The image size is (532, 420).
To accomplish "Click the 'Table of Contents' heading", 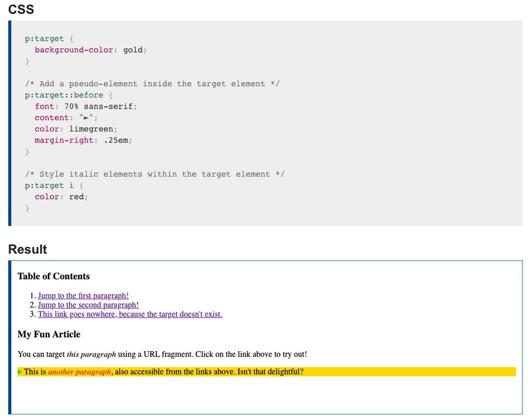I will pos(53,276).
